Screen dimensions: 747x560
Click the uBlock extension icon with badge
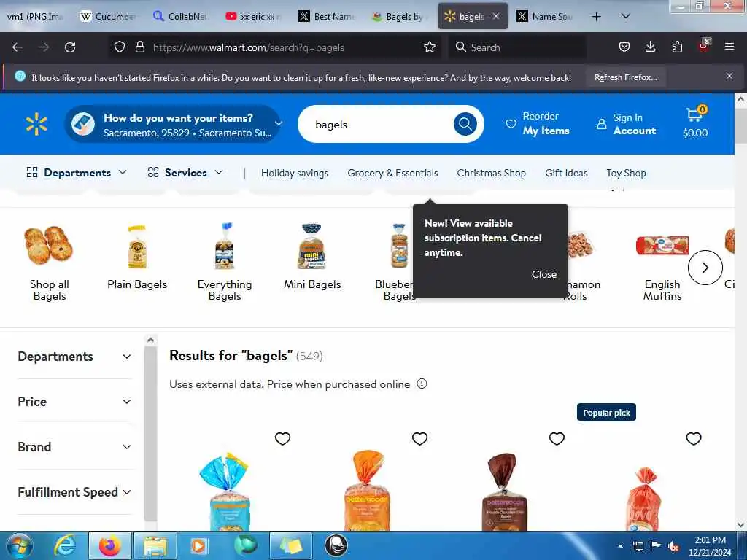click(704, 46)
